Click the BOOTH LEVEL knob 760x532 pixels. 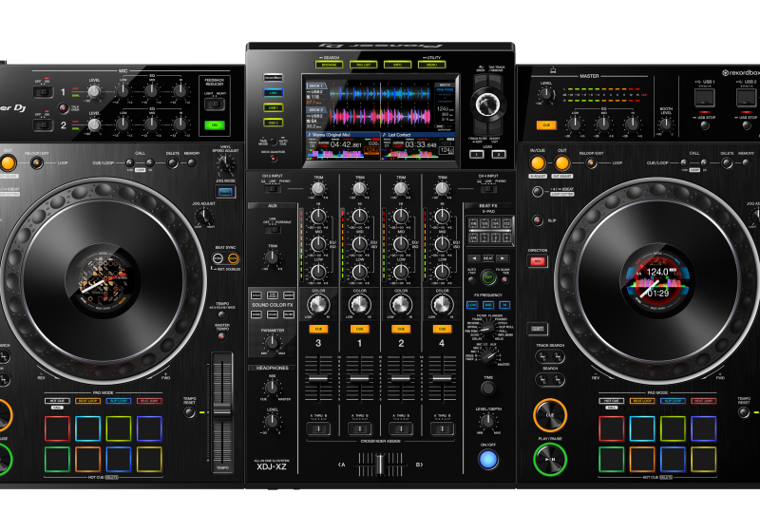coord(667,124)
